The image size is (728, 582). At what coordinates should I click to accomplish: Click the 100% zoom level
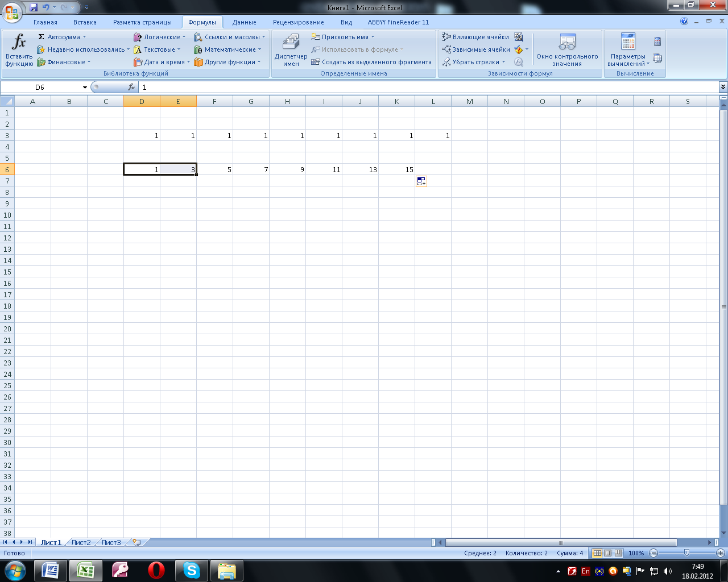pos(636,553)
